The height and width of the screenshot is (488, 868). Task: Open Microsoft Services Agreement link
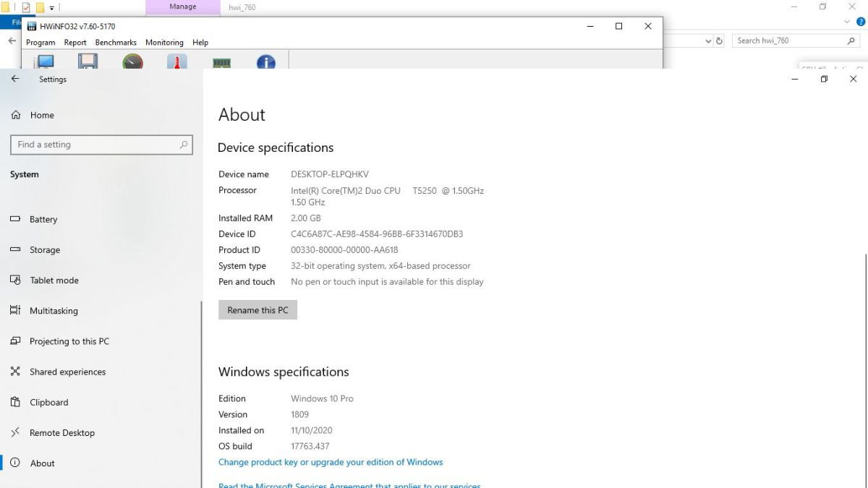tap(349, 484)
